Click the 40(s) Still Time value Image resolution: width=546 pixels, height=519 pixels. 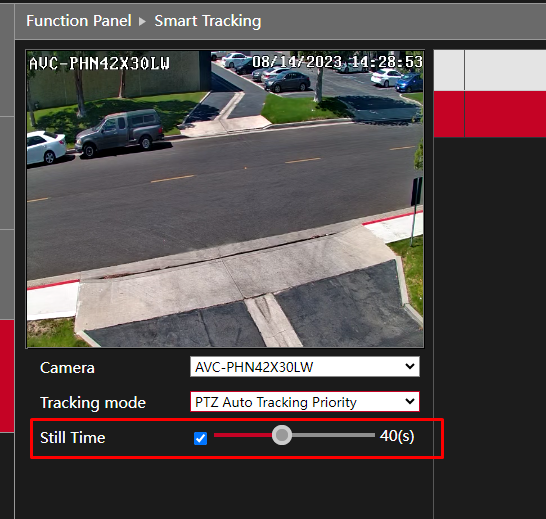[397, 436]
